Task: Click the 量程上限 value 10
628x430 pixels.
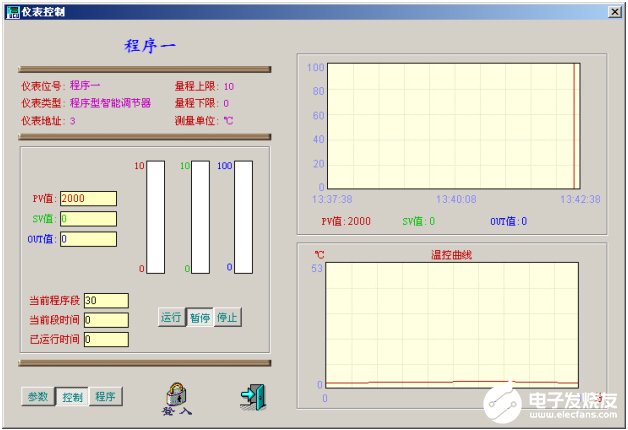Action: tap(229, 86)
